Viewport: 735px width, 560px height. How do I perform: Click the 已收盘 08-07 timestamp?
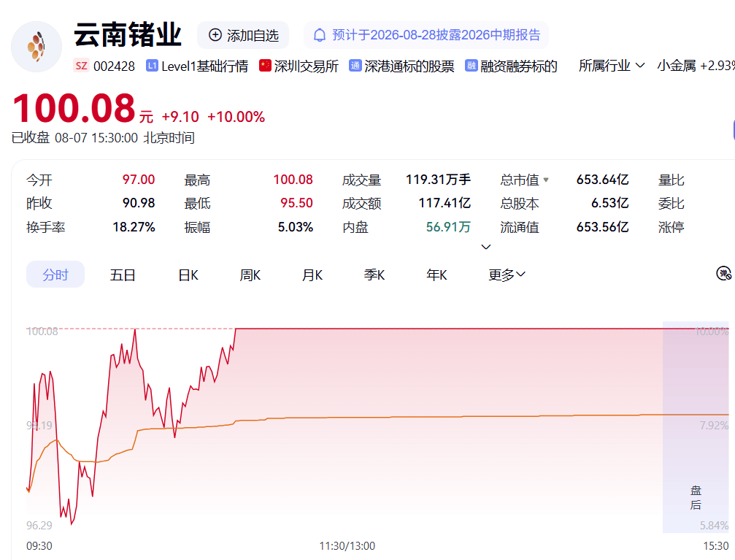click(x=103, y=138)
